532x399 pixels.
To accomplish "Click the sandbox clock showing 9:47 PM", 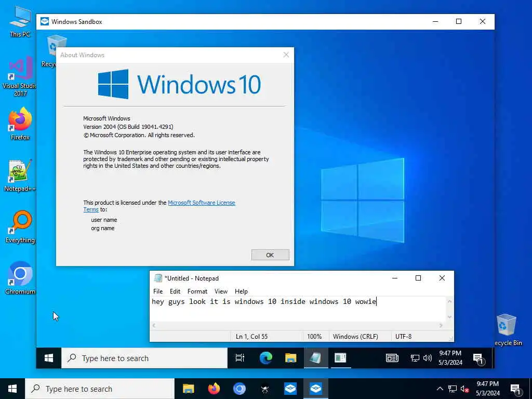I will (x=450, y=353).
